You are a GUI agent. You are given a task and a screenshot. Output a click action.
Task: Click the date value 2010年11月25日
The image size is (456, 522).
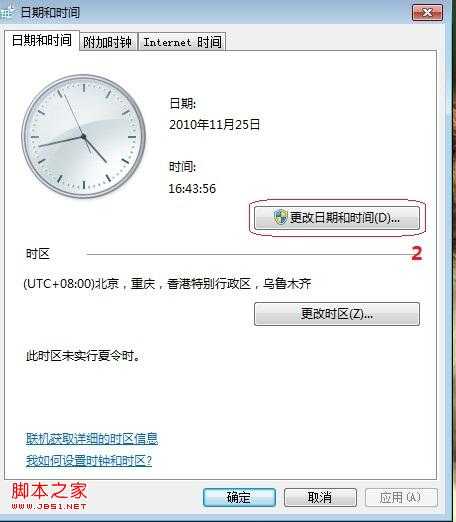point(215,125)
